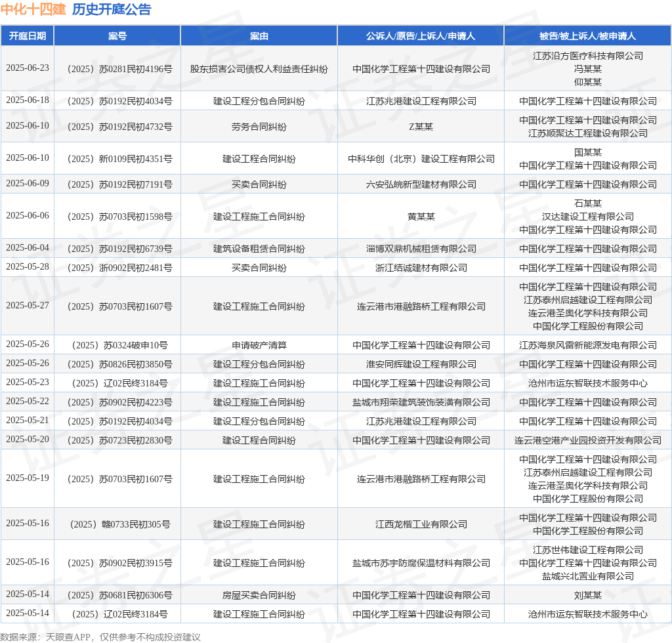Screen dimensions: 672x643
Task: Select defendant 盐城兴北置业有限公司
Action: point(588,576)
